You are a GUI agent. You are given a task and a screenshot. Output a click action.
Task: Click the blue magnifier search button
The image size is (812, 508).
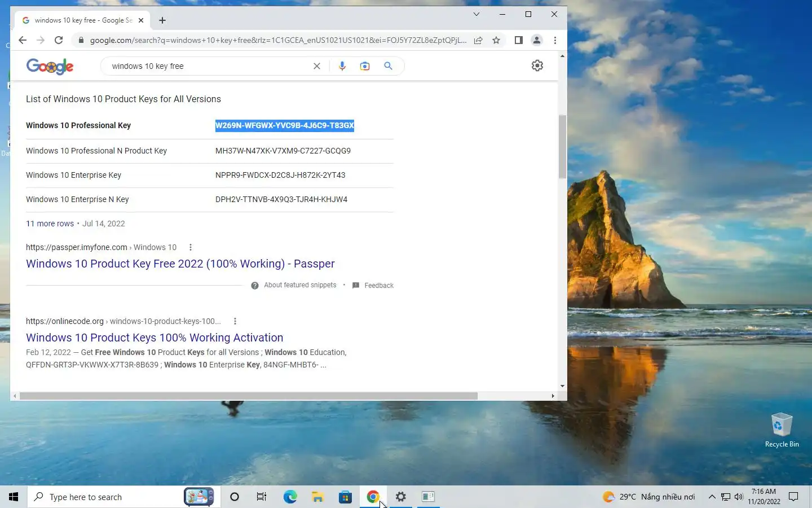click(x=388, y=66)
